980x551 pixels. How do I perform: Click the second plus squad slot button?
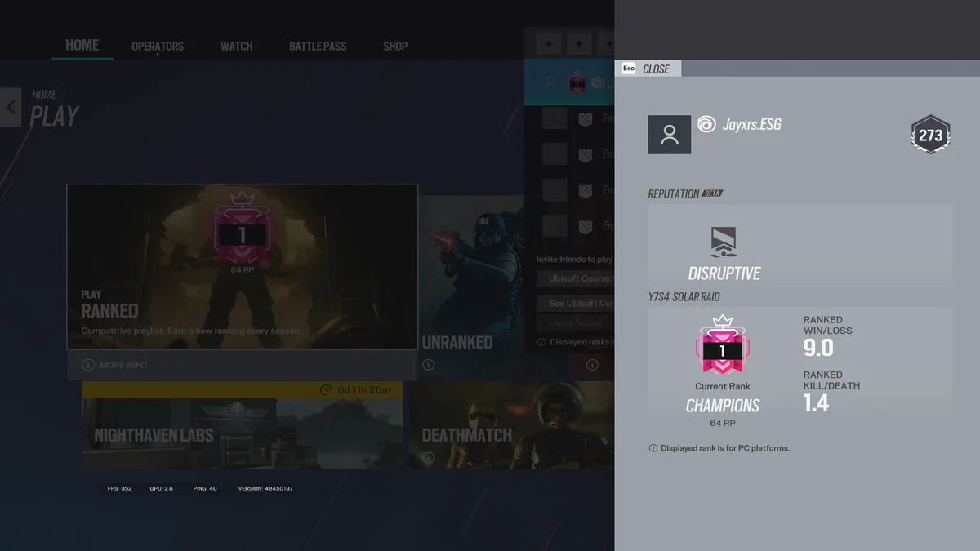578,44
